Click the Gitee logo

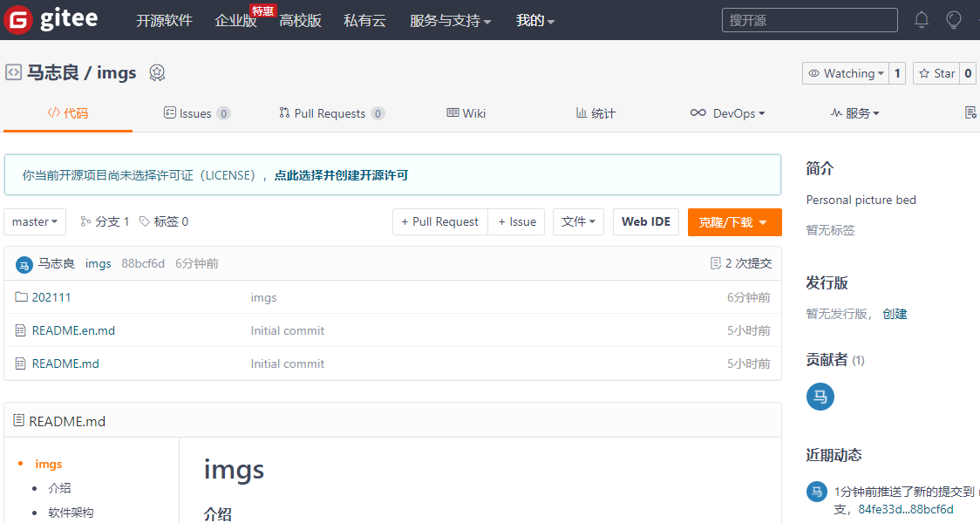pyautogui.click(x=52, y=19)
